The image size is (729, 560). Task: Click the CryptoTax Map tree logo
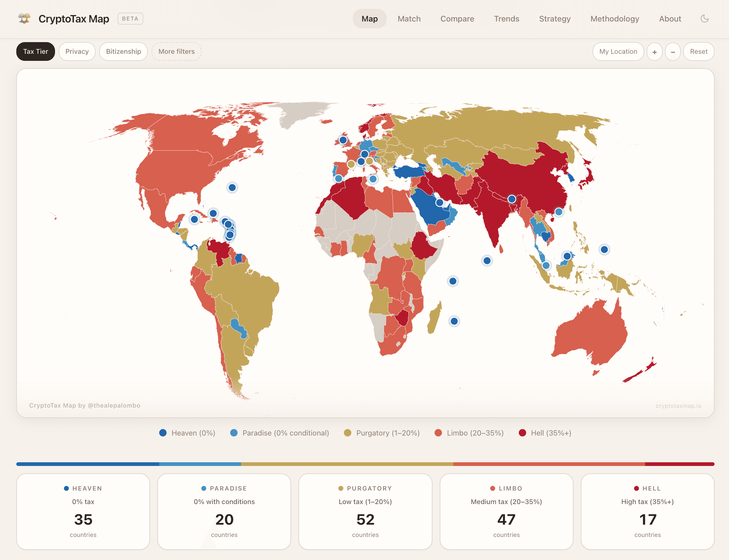(x=24, y=19)
